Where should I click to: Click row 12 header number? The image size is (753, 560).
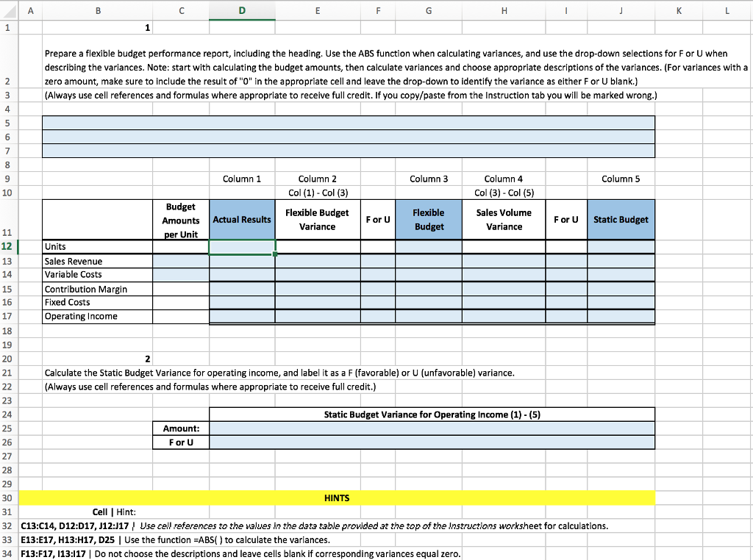pos(7,247)
